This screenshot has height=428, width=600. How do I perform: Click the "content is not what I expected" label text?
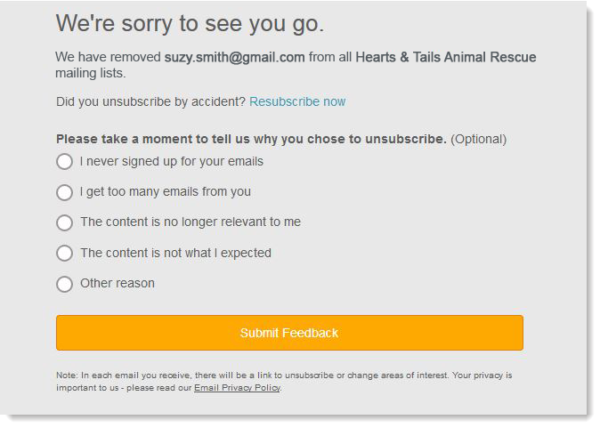click(x=175, y=253)
